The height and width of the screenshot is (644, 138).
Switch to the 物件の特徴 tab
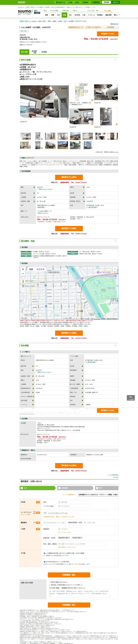25,52
